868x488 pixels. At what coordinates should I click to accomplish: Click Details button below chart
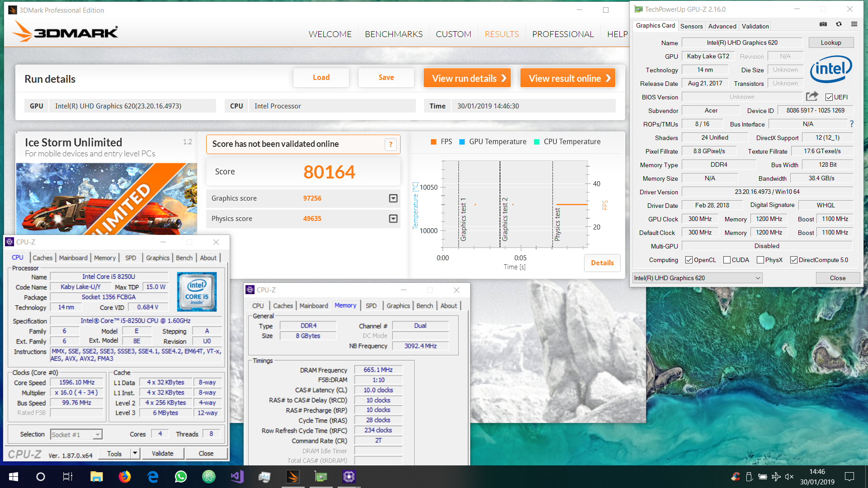602,263
